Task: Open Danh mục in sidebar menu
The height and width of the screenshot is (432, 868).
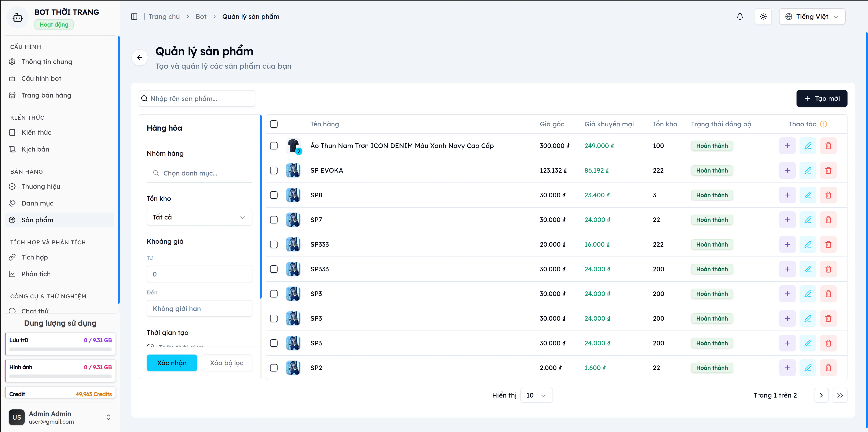Action: (x=37, y=203)
